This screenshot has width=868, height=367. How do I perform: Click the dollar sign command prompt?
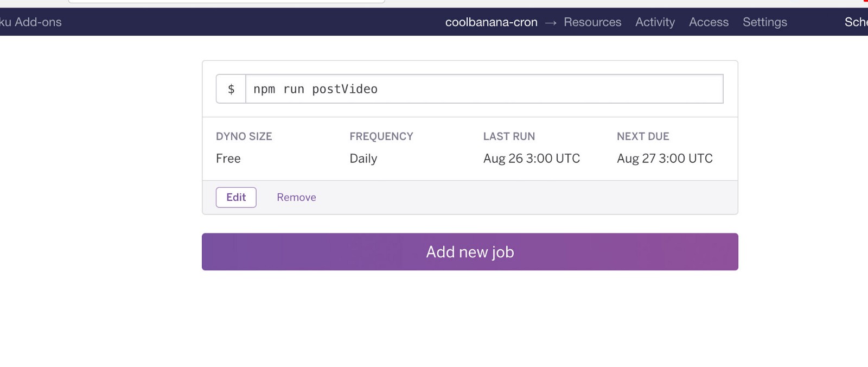point(231,89)
